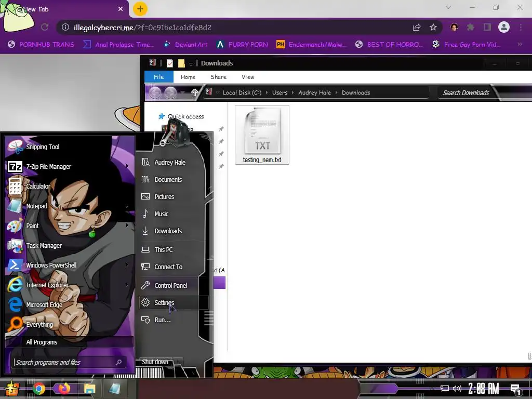Viewport: 532px width, 399px height.
Task: Open taskbar notifications icon
Action: [x=515, y=389]
